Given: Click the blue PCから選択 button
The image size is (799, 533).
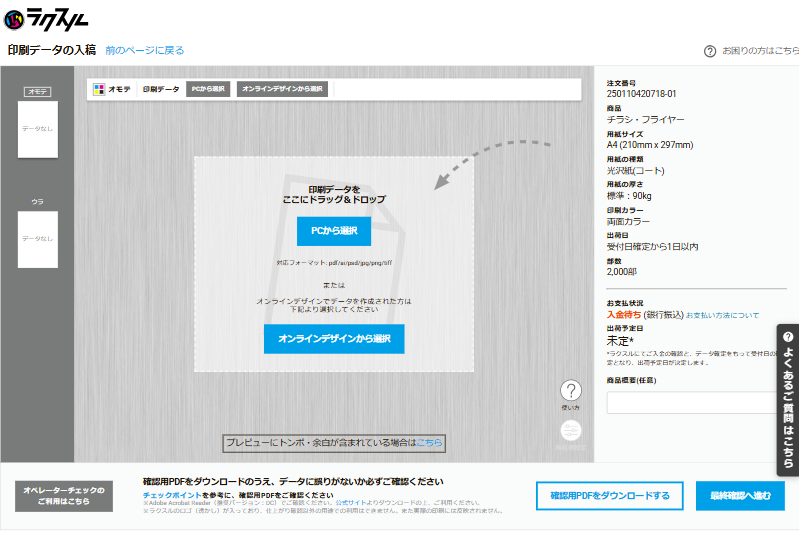Looking at the screenshot, I should pyautogui.click(x=334, y=231).
